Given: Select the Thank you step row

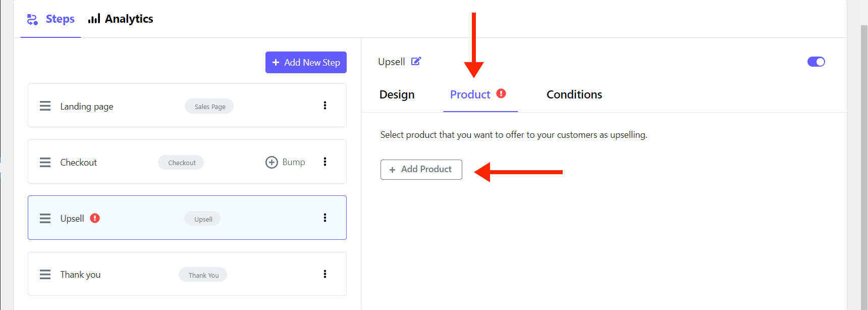Looking at the screenshot, I should [187, 274].
